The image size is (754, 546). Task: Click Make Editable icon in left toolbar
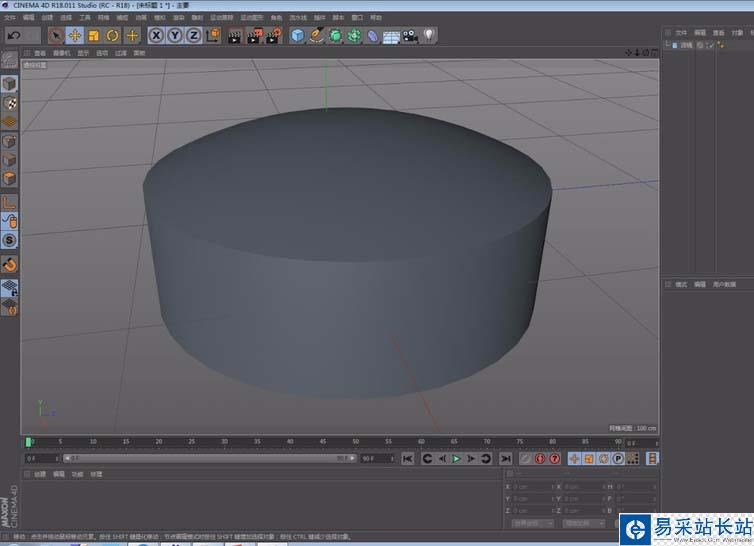[x=9, y=61]
